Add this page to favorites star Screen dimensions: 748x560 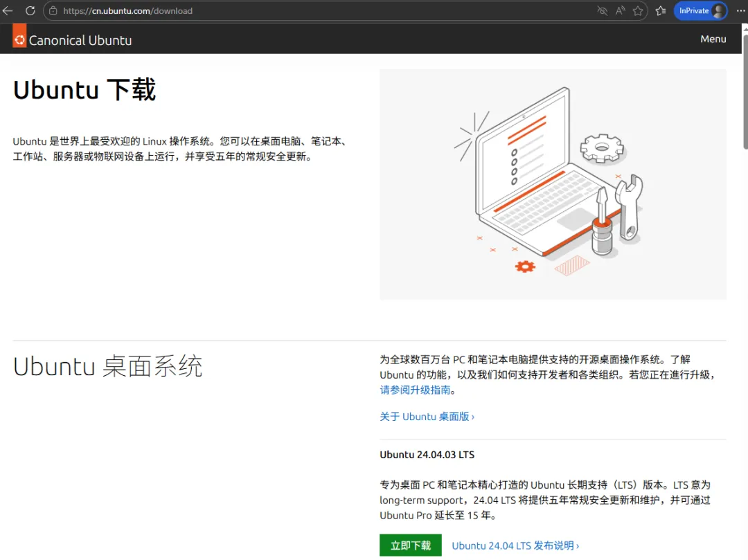click(x=638, y=10)
